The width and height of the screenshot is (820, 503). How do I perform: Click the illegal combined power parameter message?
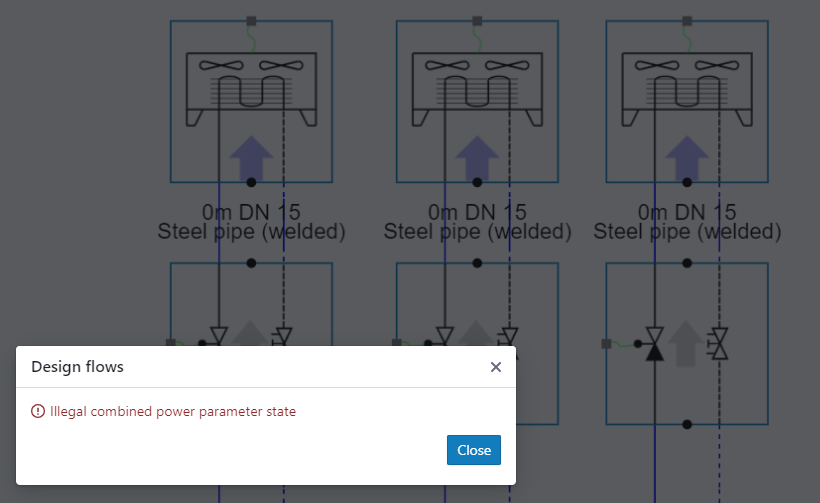pos(172,411)
